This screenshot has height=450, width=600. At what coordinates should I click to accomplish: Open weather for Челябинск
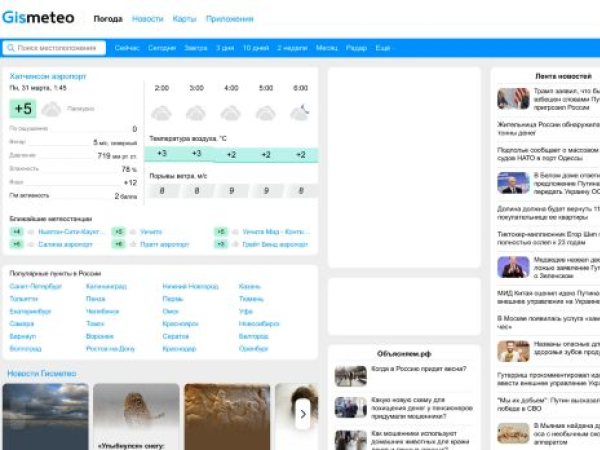click(102, 311)
